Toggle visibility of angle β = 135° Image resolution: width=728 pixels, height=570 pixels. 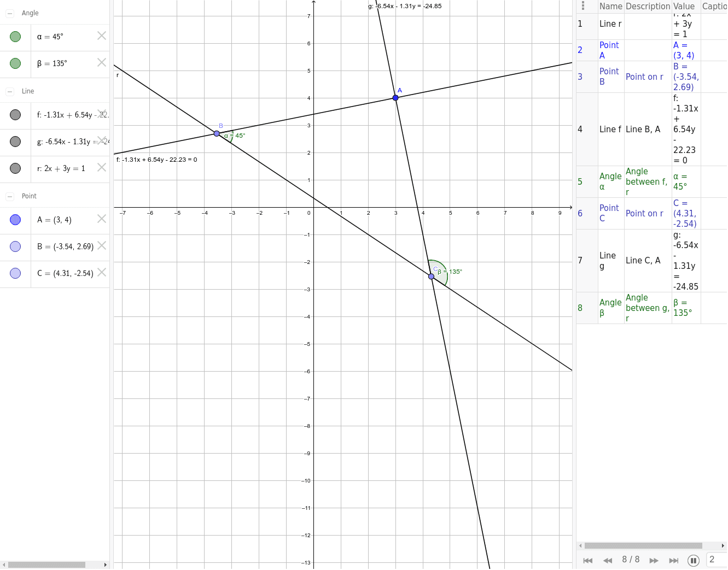pos(15,63)
